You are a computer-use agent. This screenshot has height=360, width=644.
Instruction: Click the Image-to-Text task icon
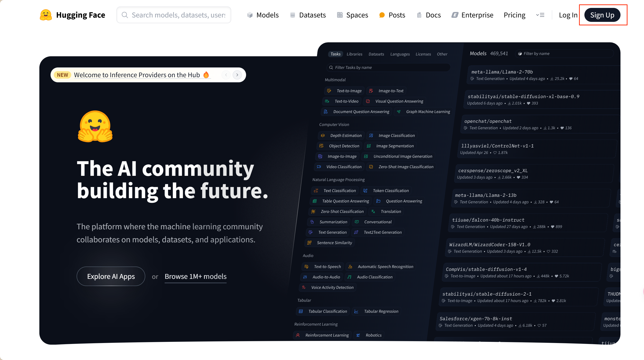click(371, 91)
